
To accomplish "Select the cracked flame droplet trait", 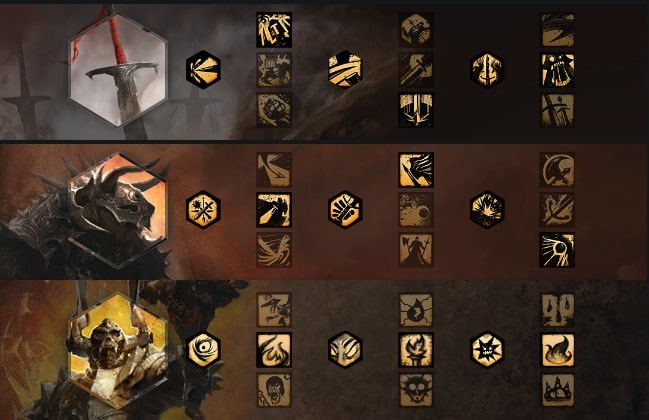I will tap(416, 310).
